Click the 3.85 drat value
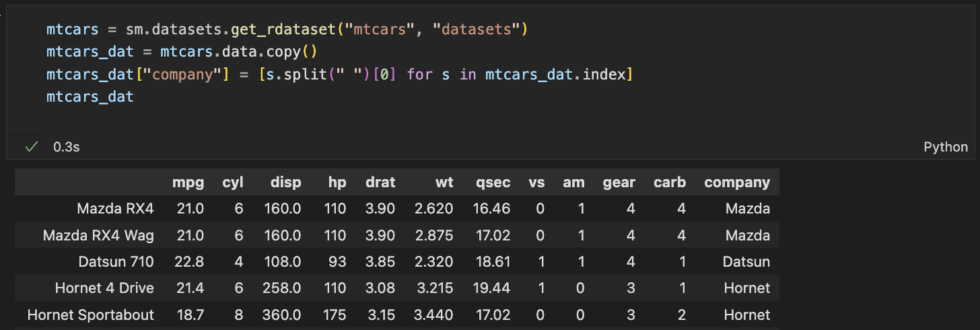This screenshot has height=330, width=980. 380,262
